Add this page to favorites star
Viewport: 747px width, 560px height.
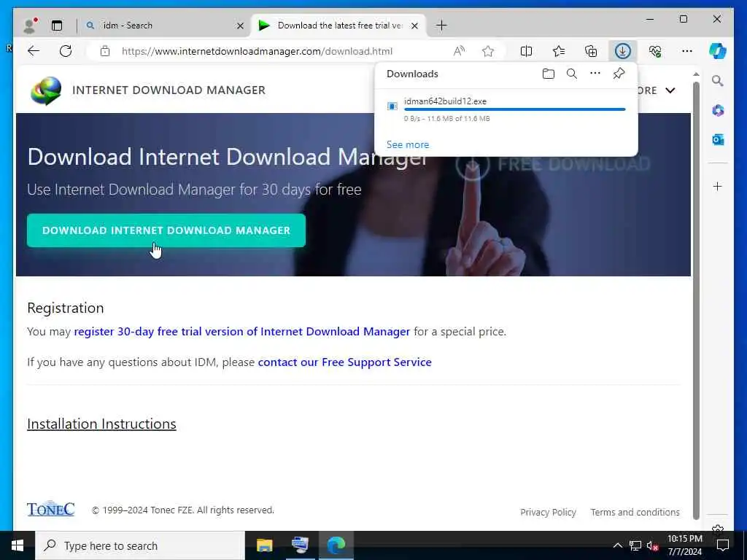[488, 51]
